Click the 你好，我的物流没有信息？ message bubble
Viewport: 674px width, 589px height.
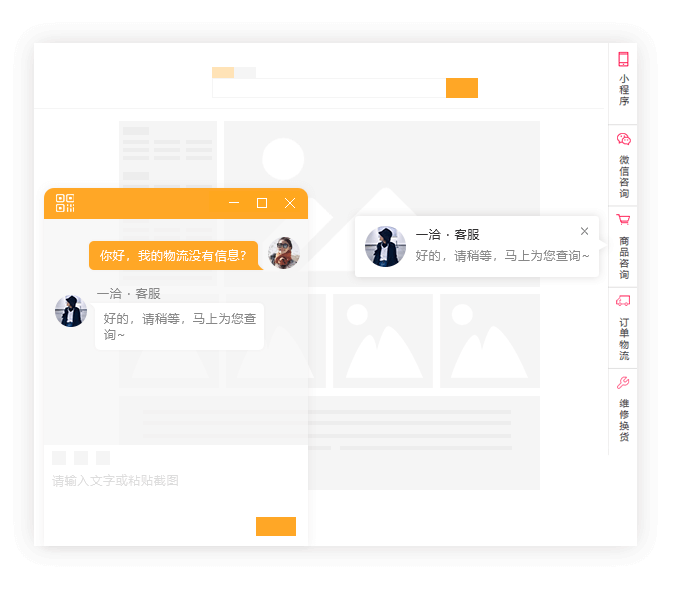[x=174, y=256]
